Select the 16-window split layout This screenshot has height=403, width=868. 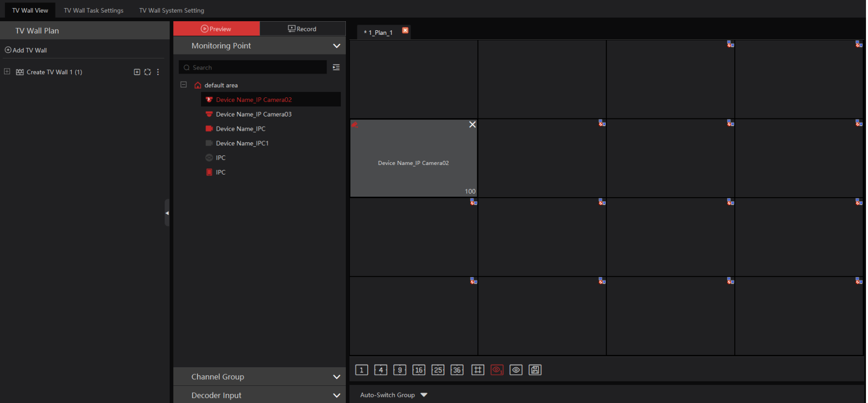419,370
